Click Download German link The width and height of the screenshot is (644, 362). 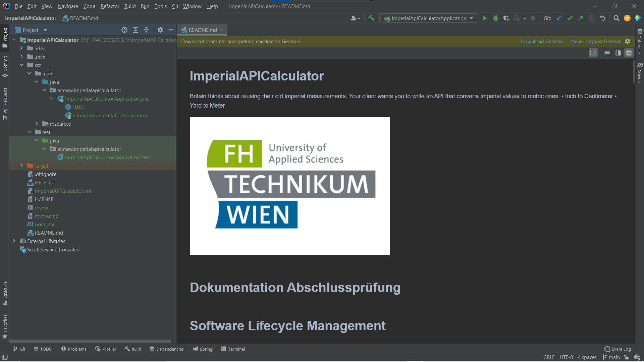click(x=542, y=42)
